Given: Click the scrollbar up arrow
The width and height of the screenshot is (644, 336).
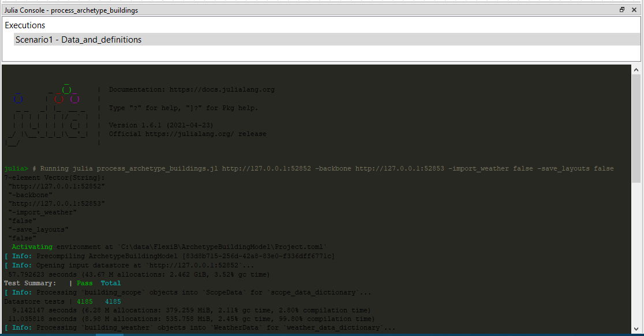Looking at the screenshot, I should [636, 69].
